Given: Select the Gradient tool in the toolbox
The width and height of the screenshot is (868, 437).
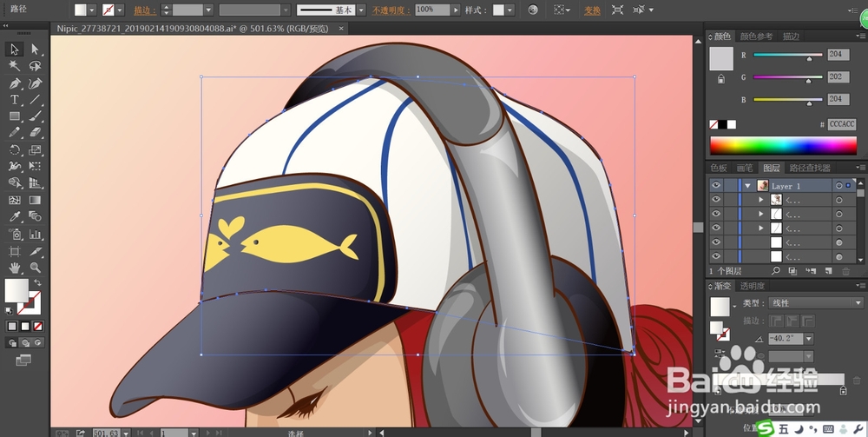Looking at the screenshot, I should (35, 200).
